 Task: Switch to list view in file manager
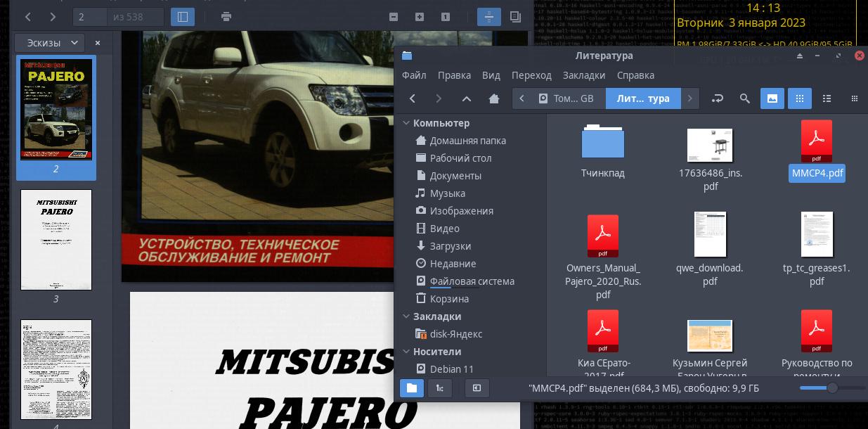(x=827, y=98)
